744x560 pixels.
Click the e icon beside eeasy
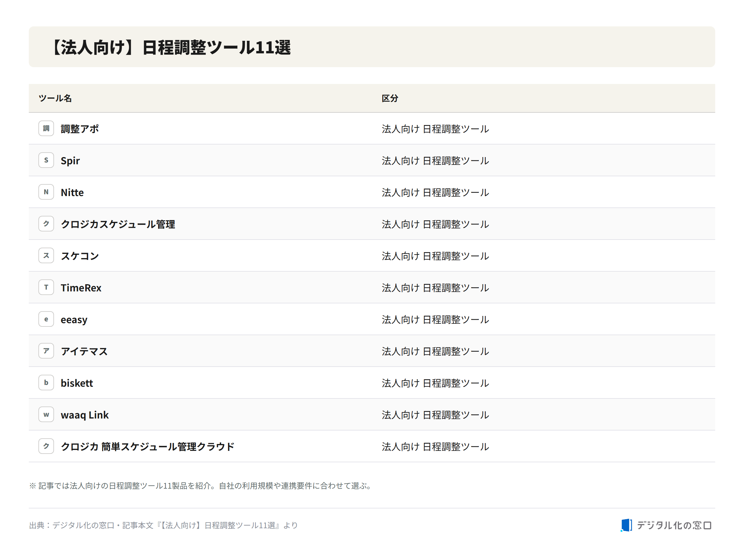pyautogui.click(x=46, y=319)
